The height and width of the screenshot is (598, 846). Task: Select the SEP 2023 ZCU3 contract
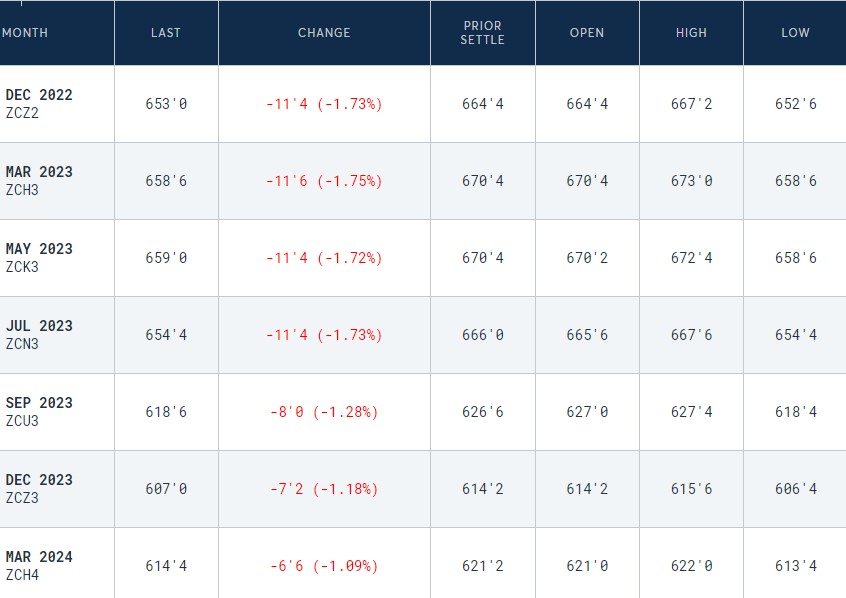(39, 412)
